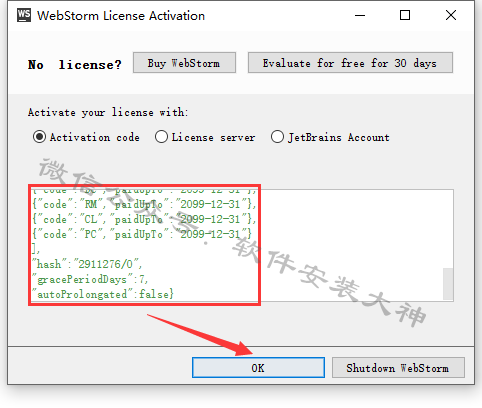Click the line with code "CL"

[144, 219]
